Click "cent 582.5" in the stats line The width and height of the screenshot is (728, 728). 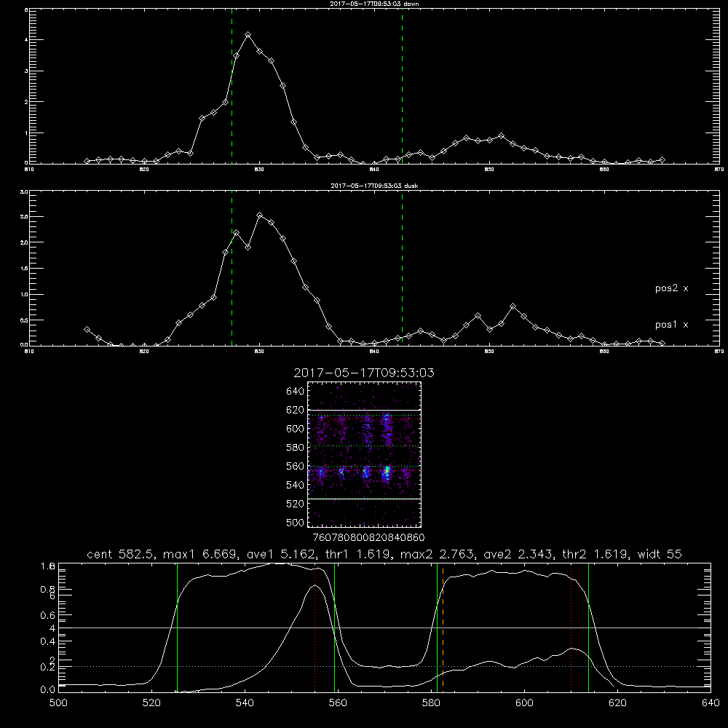point(122,554)
